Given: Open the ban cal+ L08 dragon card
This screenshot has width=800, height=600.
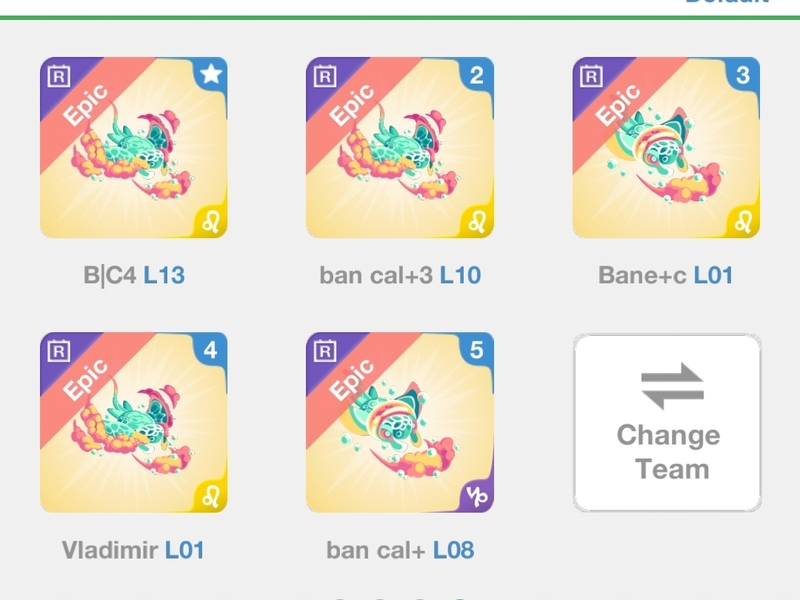Looking at the screenshot, I should pyautogui.click(x=400, y=422).
